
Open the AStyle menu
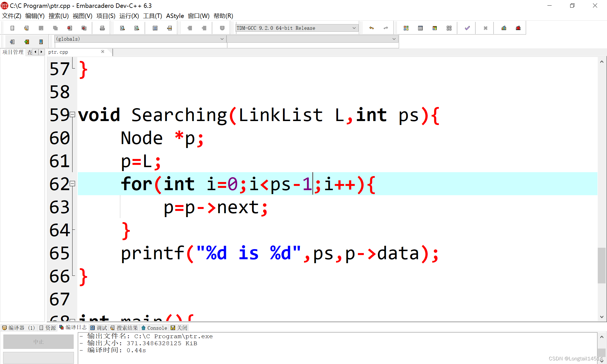[175, 16]
